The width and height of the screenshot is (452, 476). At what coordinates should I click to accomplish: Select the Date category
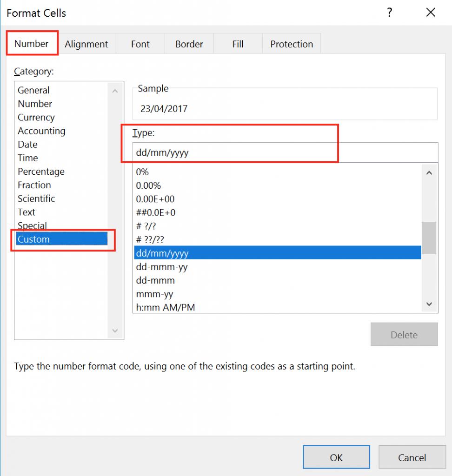coord(27,145)
